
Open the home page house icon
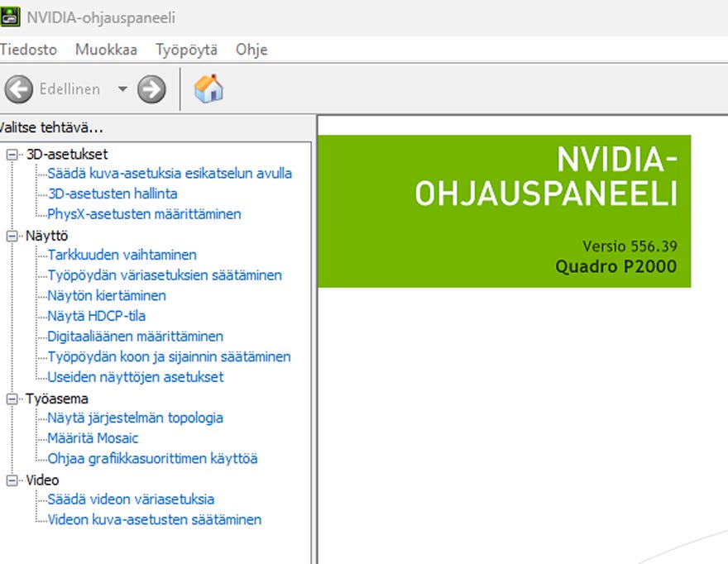pos(208,88)
